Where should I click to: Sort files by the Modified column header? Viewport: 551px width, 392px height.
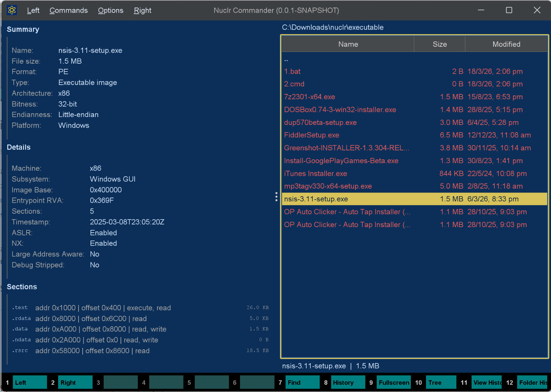click(x=506, y=44)
